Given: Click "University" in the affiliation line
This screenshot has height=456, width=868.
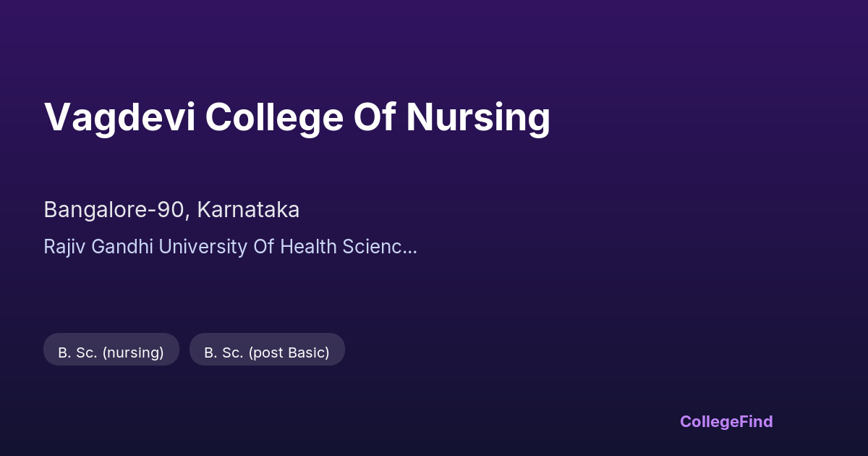Looking at the screenshot, I should coord(203,247).
